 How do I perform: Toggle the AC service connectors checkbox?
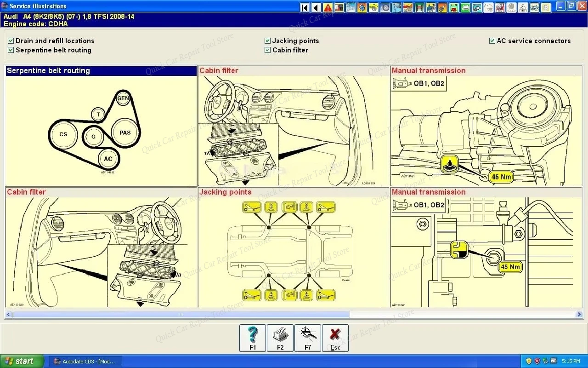click(492, 40)
